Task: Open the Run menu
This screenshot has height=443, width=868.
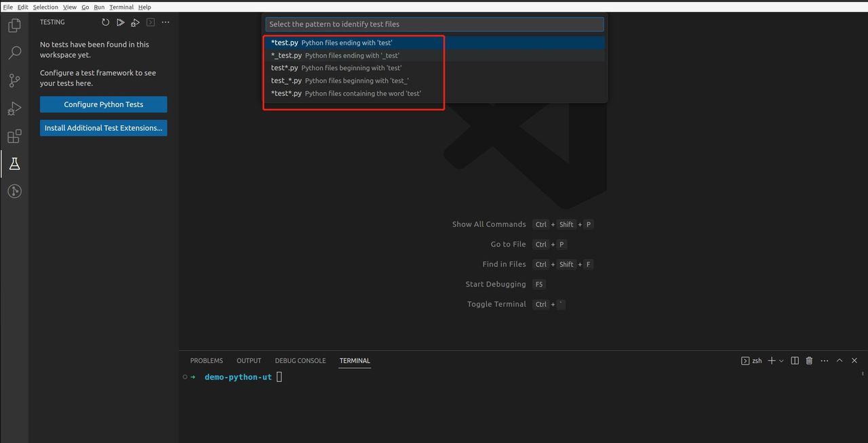Action: 99,7
